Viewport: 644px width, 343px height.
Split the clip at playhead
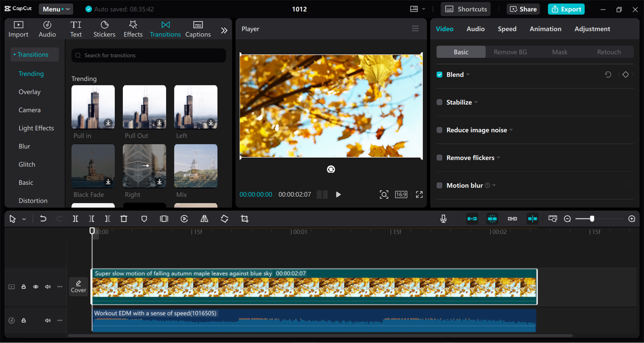pyautogui.click(x=75, y=219)
